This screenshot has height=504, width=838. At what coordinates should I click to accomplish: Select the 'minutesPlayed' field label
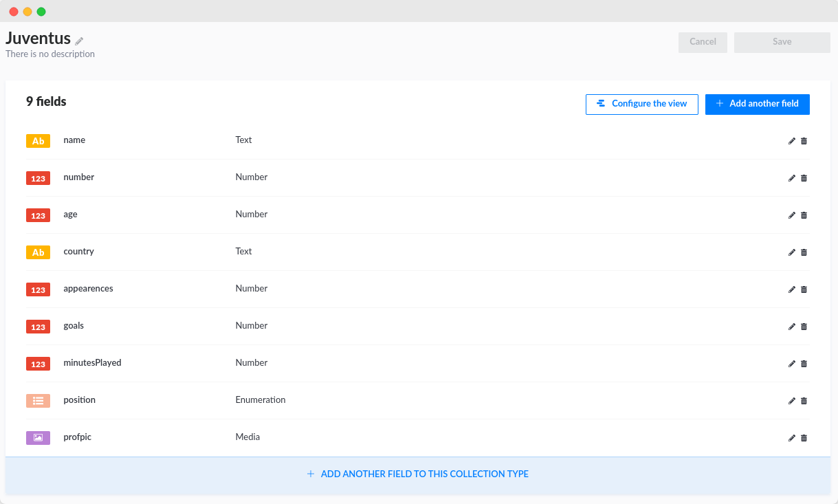92,363
